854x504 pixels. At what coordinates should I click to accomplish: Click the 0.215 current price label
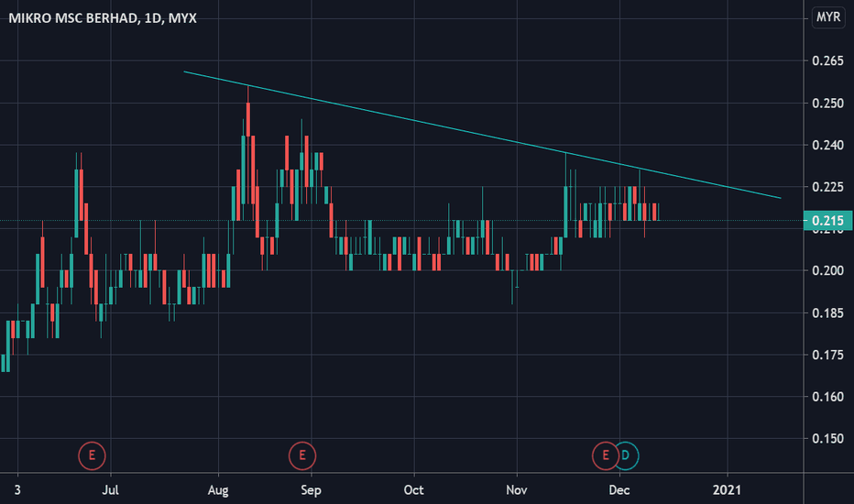tap(827, 221)
